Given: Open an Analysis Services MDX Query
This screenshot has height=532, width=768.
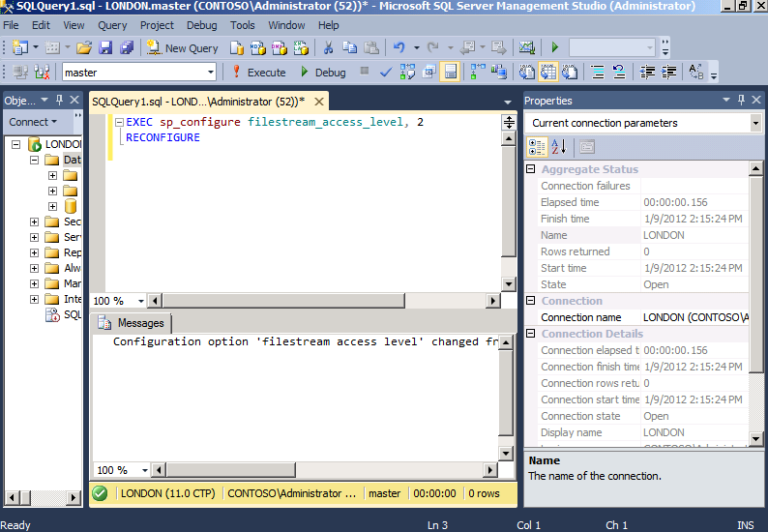Looking at the screenshot, I should click(258, 47).
